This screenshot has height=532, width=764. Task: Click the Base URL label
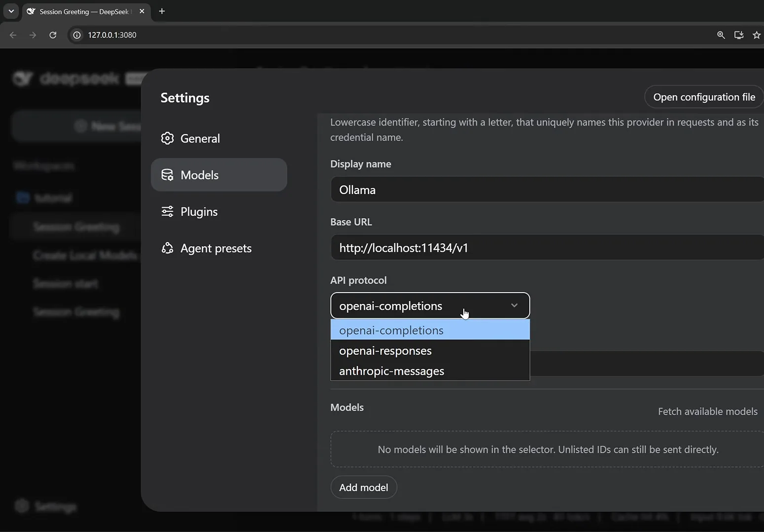[351, 222]
